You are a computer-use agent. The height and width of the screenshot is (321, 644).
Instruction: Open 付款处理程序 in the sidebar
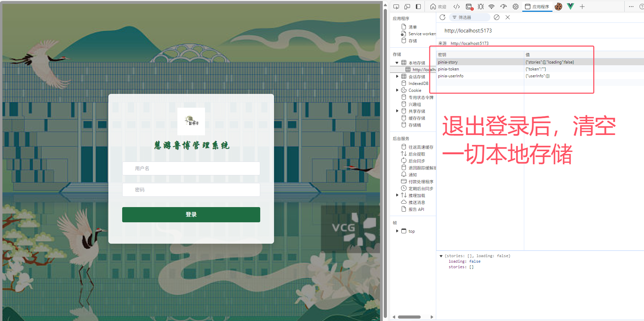pyautogui.click(x=421, y=182)
